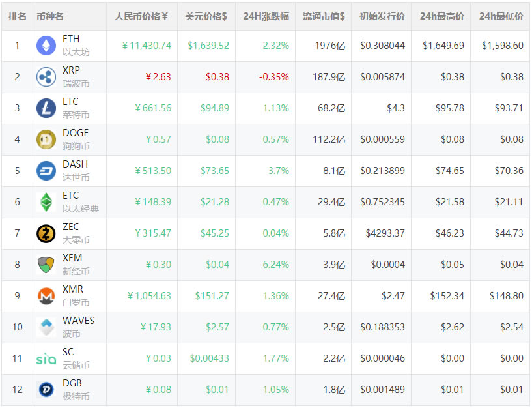Select the $21.28 ETC dollar price
Viewport: 532px width, 408px height.
(x=215, y=202)
